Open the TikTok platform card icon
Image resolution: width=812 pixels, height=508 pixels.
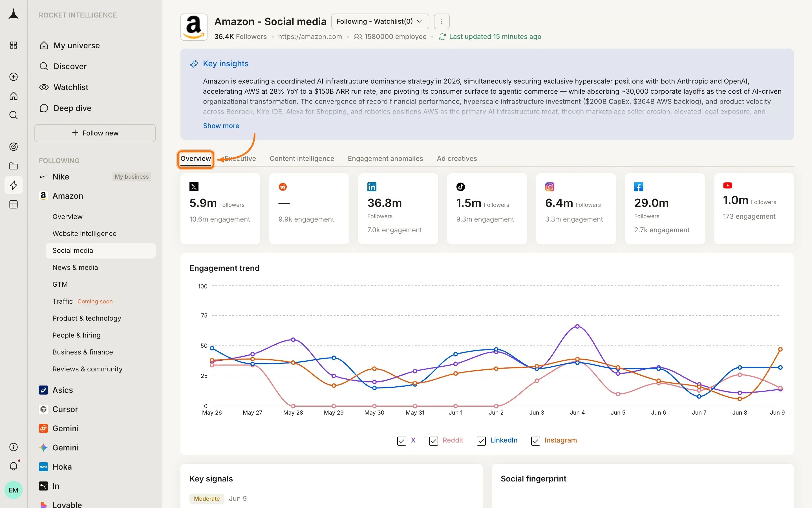461,187
